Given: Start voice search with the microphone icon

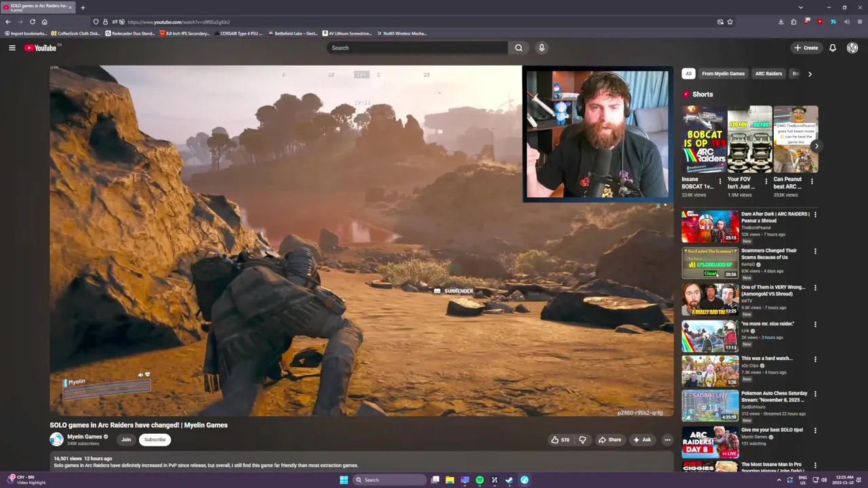Looking at the screenshot, I should (541, 47).
